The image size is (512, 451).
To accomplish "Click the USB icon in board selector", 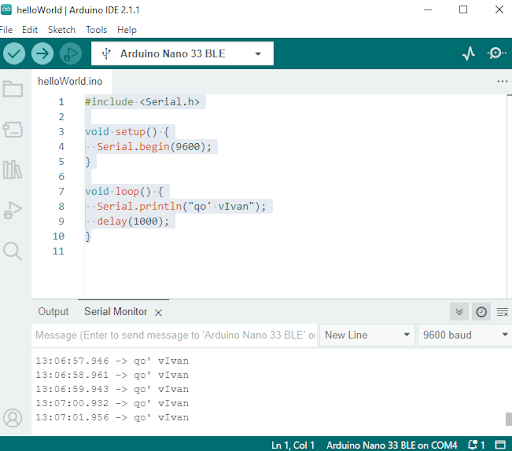I will (x=106, y=54).
